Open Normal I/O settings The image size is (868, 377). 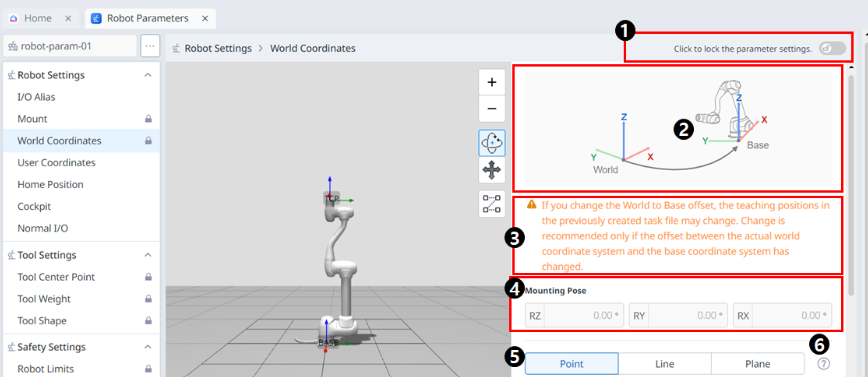[x=81, y=228]
